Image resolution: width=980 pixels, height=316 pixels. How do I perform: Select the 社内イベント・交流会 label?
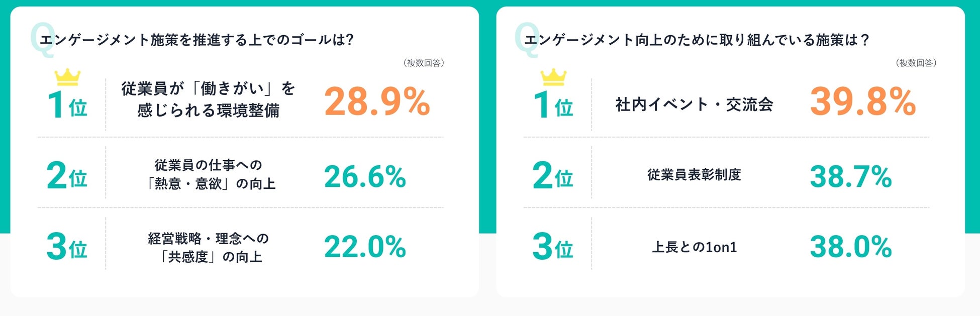(x=694, y=104)
